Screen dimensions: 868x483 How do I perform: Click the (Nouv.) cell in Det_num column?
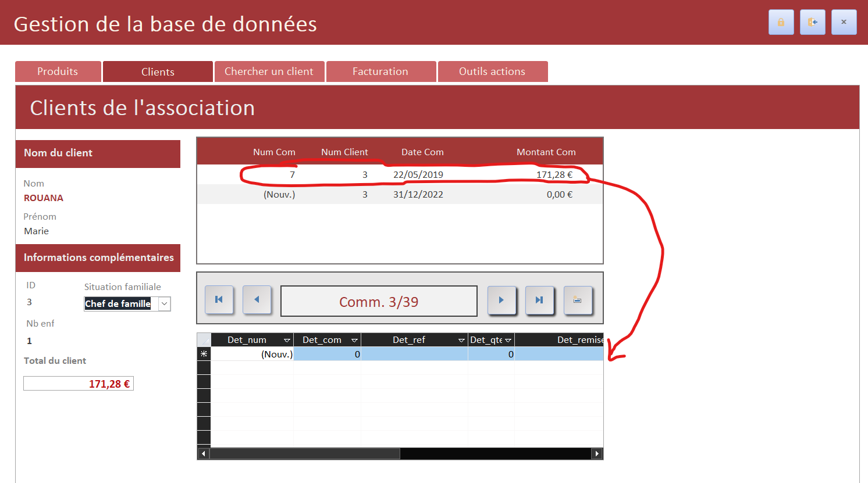(x=252, y=354)
